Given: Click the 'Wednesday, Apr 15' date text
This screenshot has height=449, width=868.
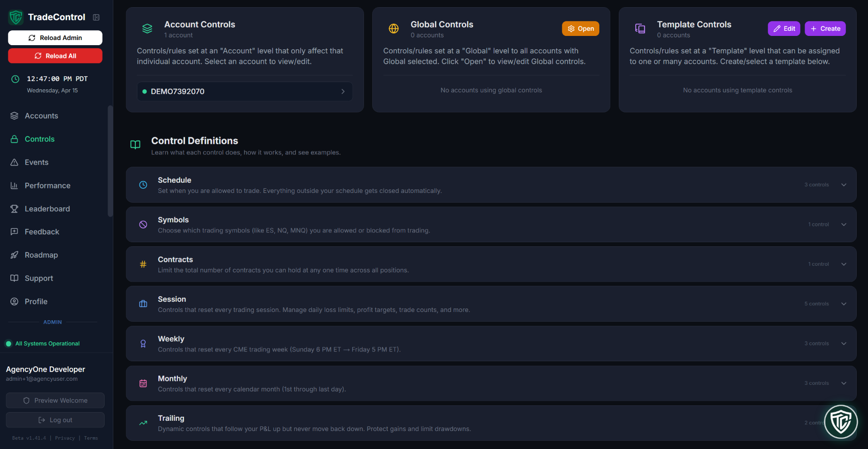Looking at the screenshot, I should pos(52,91).
